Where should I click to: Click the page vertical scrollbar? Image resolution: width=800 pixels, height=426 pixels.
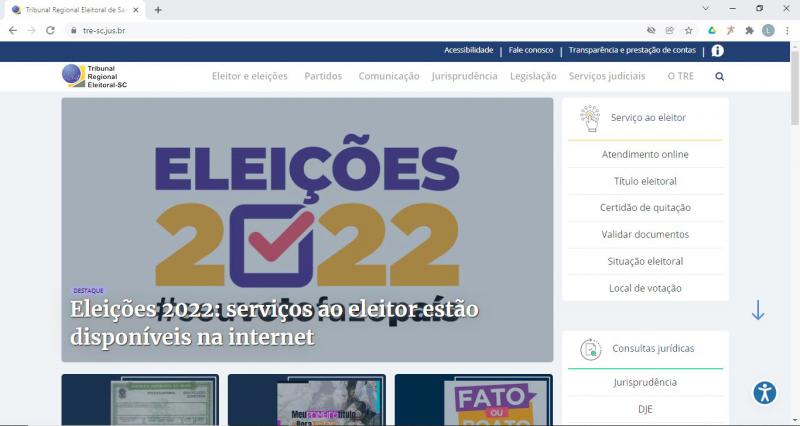(795, 234)
